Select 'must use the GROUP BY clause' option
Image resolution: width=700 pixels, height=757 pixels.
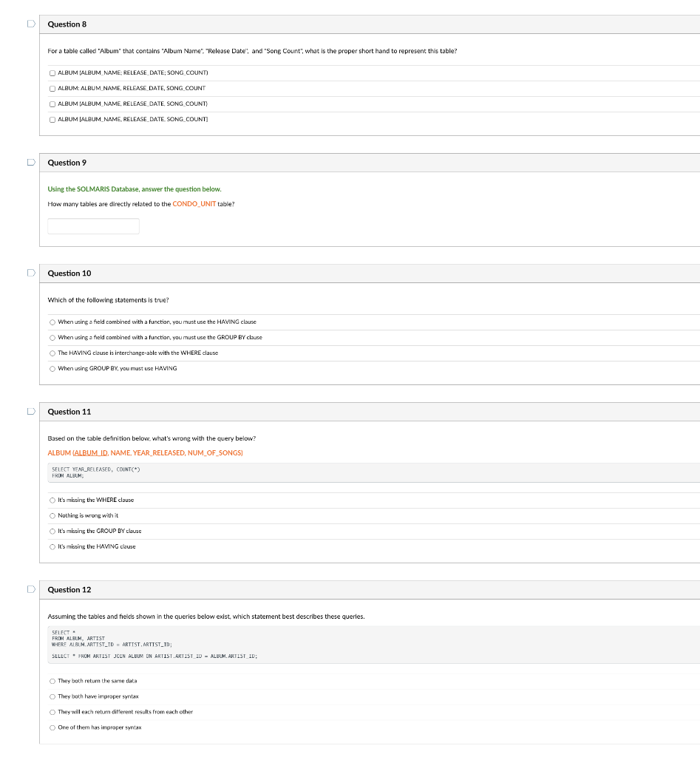point(52,337)
